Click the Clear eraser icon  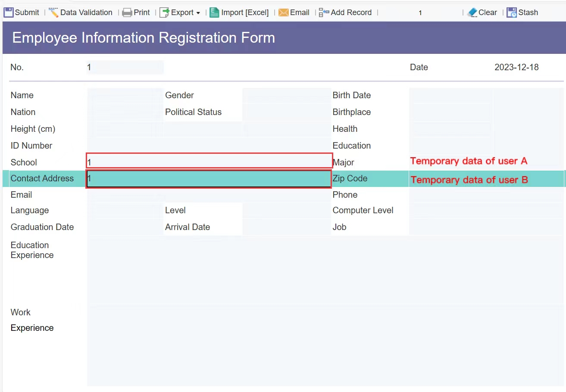(x=472, y=12)
